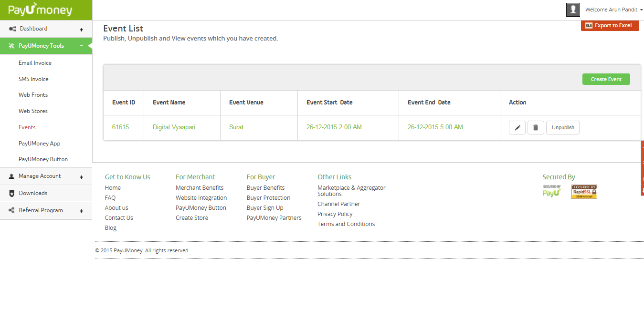Expand the Dashboard plus sign
The width and height of the screenshot is (644, 310).
(x=81, y=30)
